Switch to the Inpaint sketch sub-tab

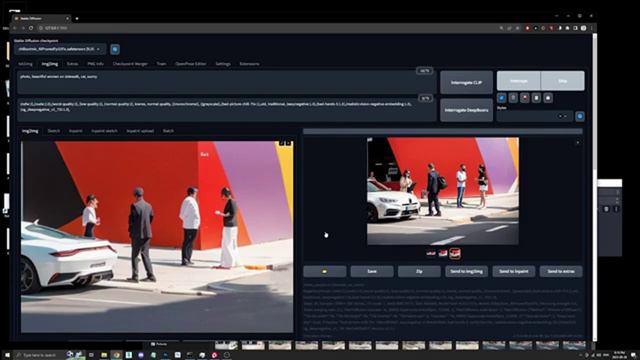point(104,131)
